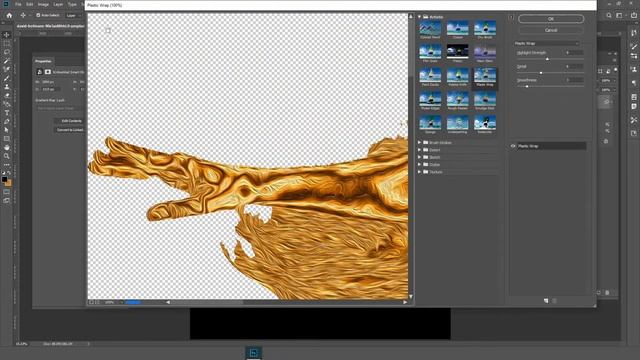This screenshot has width=640, height=360.
Task: Open the Edit menu
Action: [30, 4]
